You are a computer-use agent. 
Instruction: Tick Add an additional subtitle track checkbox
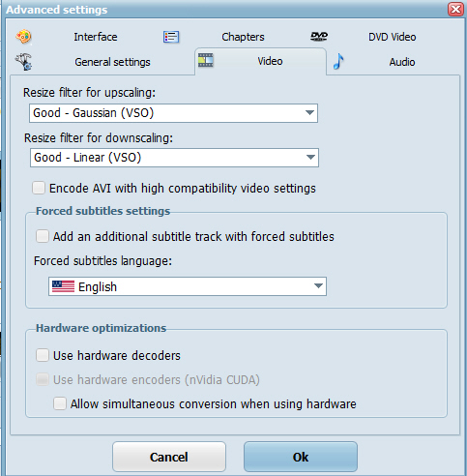pyautogui.click(x=43, y=236)
